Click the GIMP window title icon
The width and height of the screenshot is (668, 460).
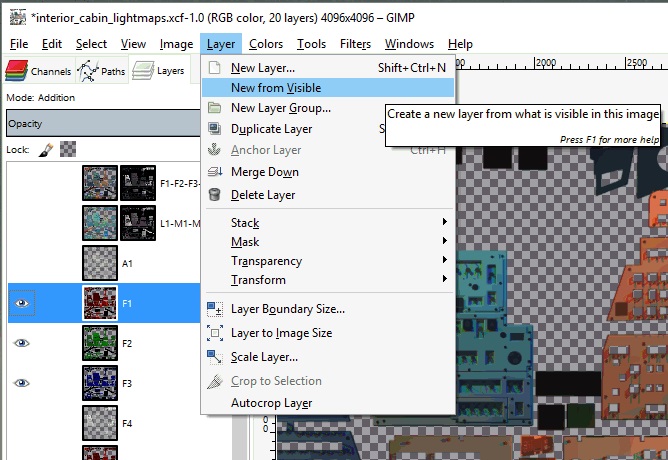[x=18, y=17]
